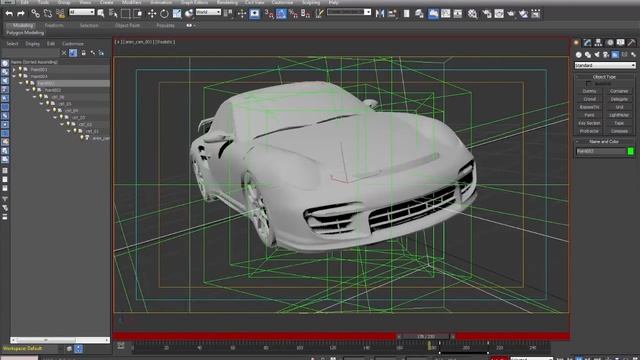Activate the Select and Link tool
Viewport: 640px width, 360px height.
[36, 14]
